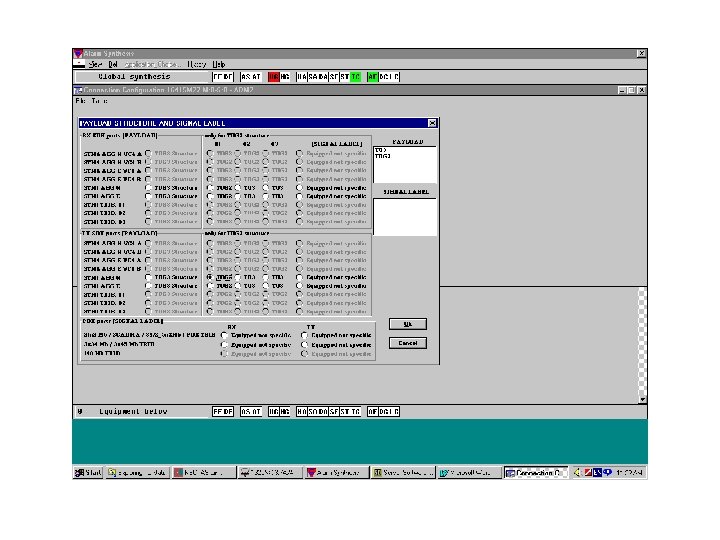
Task: Click green TC indicator in Global synthesis row
Action: tap(355, 77)
